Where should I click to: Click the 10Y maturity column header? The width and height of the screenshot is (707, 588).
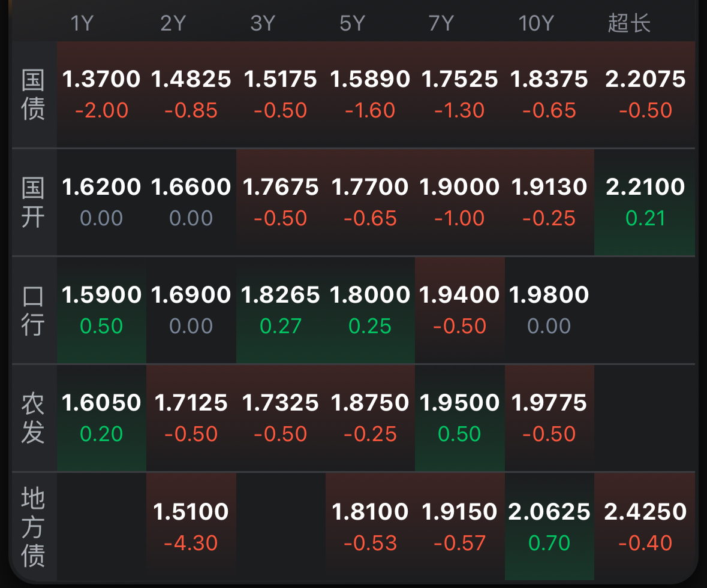point(535,23)
